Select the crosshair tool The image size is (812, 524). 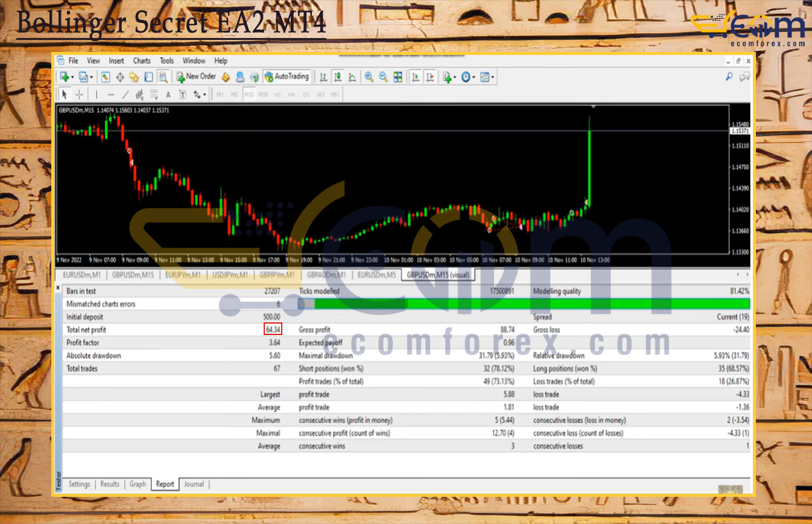point(80,95)
